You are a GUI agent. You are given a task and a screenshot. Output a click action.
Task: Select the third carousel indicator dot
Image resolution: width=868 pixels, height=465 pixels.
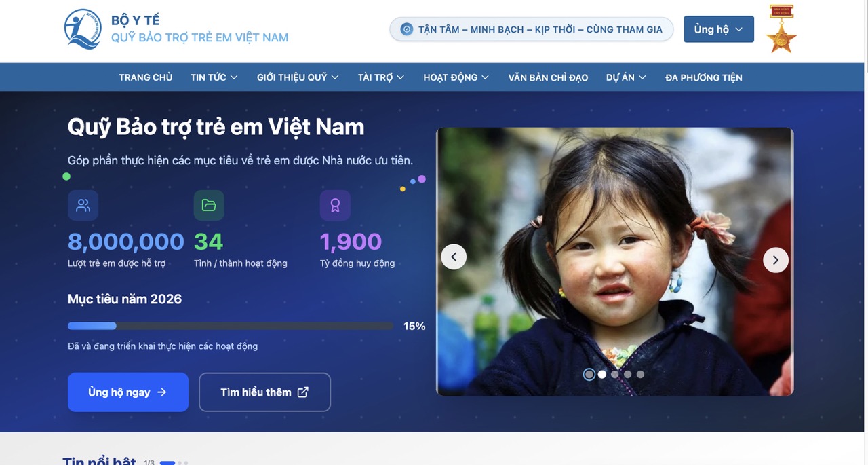point(614,374)
